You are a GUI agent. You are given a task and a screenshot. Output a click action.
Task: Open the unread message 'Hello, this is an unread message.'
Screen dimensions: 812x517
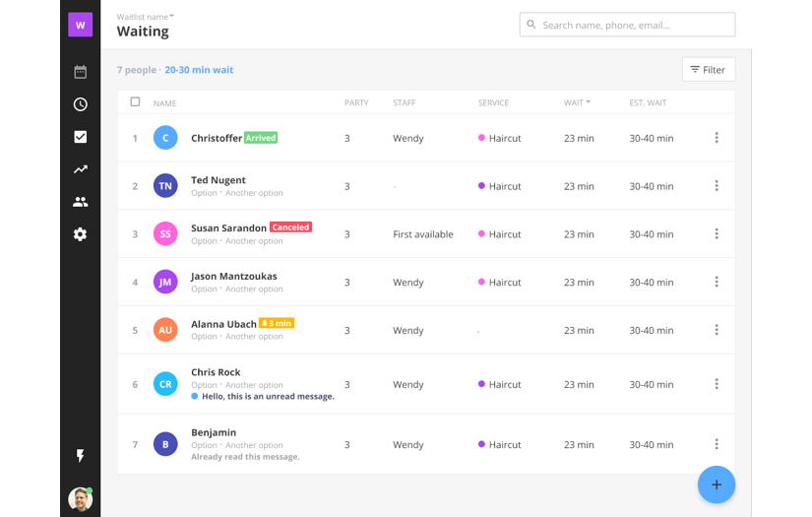(x=268, y=396)
